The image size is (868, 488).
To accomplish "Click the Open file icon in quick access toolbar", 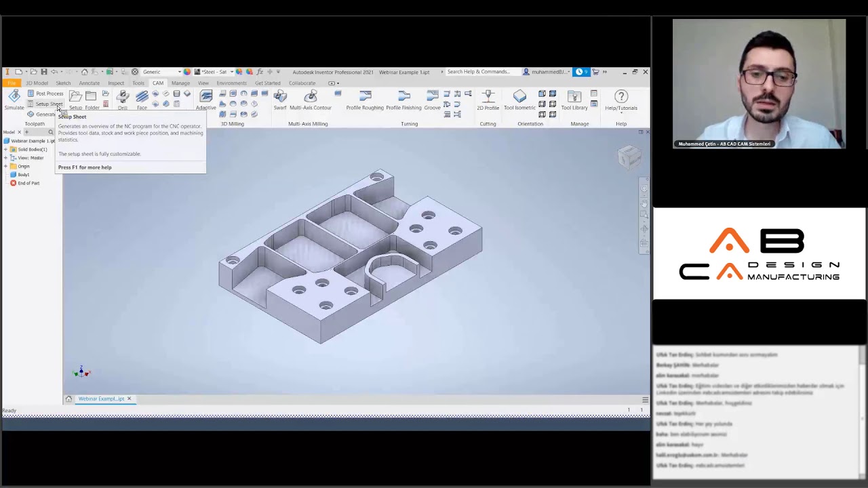I will point(33,72).
